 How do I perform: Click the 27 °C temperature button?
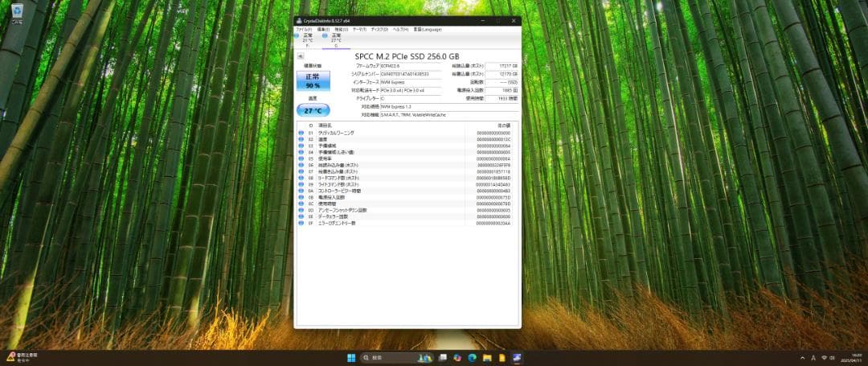(313, 110)
